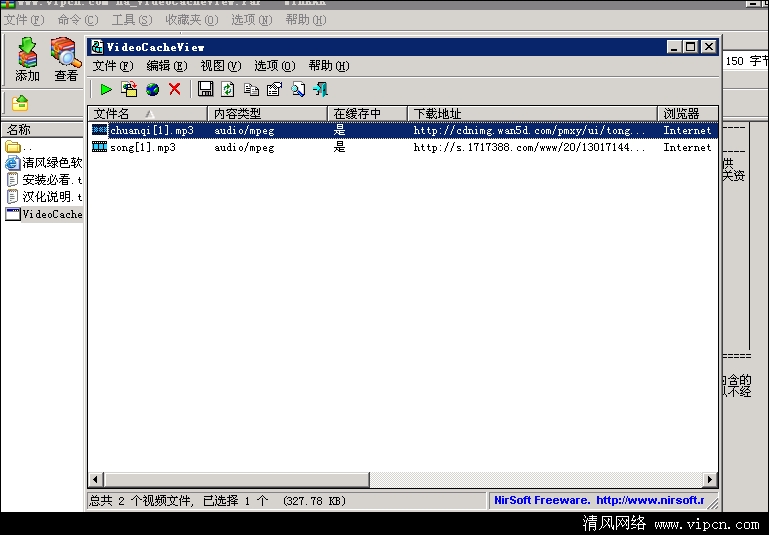Open the 文件(F) menu in VideoCacheView
The width and height of the screenshot is (769, 535).
click(112, 66)
